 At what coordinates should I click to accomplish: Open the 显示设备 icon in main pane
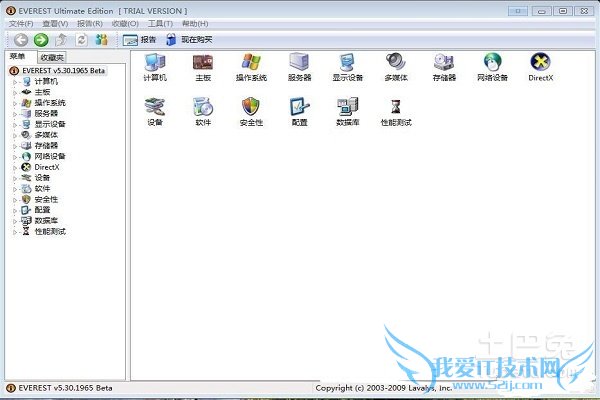point(347,67)
